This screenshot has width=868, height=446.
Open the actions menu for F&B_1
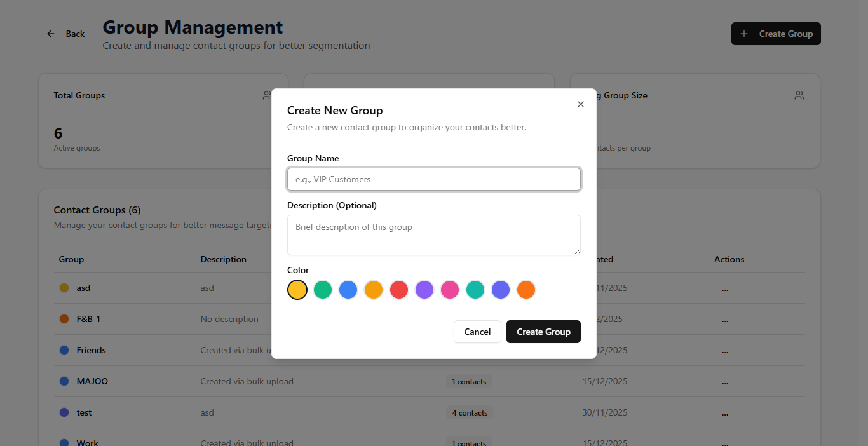pyautogui.click(x=725, y=319)
